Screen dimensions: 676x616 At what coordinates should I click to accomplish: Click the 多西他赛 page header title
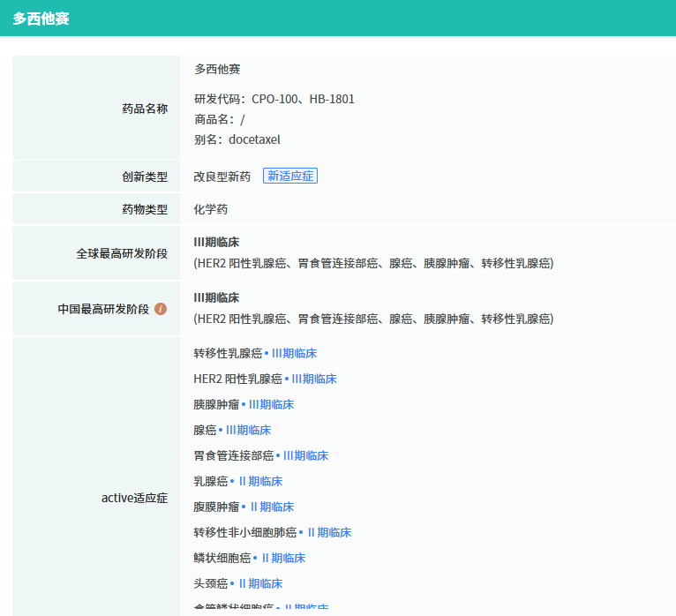[x=41, y=19]
